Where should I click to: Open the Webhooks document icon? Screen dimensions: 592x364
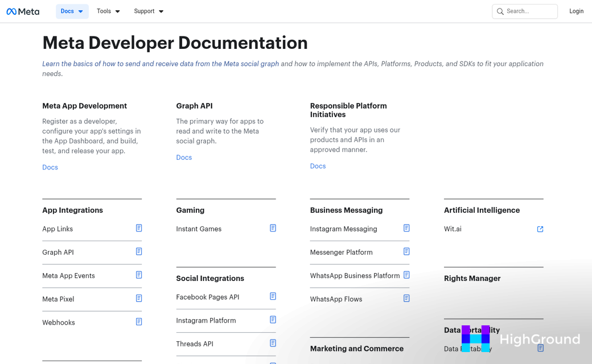(139, 321)
